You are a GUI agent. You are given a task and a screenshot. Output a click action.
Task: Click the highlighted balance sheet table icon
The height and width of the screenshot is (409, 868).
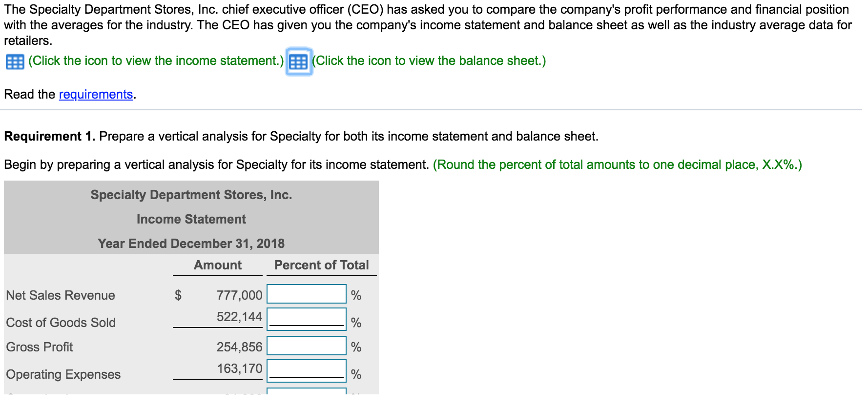[x=298, y=61]
